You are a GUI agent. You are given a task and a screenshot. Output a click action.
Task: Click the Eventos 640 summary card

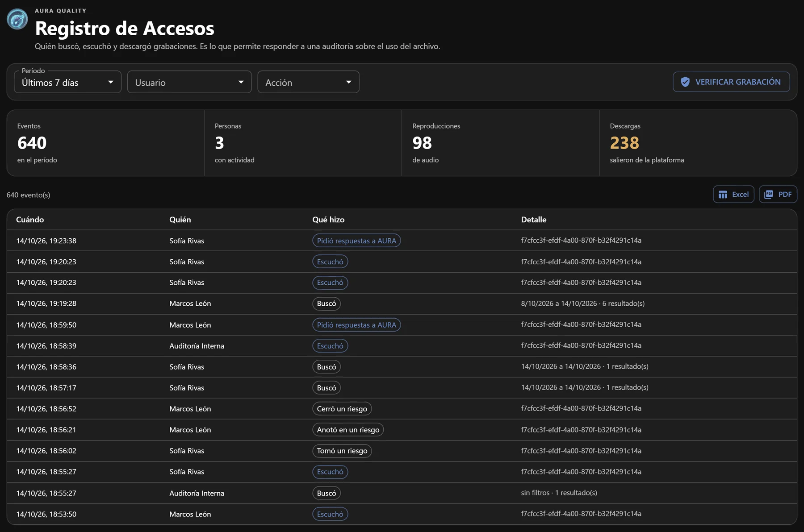click(106, 143)
